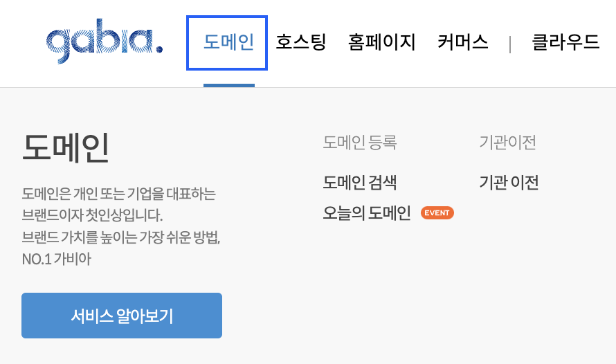Click the 서비스 알아보기 button
This screenshot has width=616, height=364.
(122, 316)
